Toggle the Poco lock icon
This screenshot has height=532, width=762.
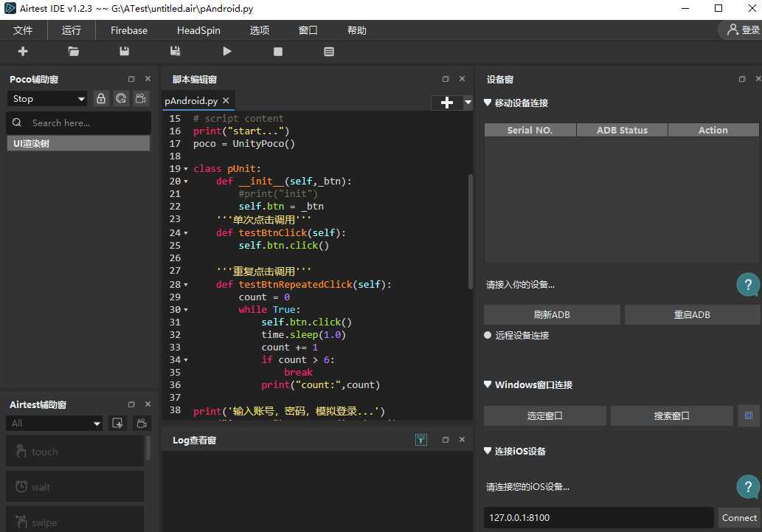click(x=100, y=99)
